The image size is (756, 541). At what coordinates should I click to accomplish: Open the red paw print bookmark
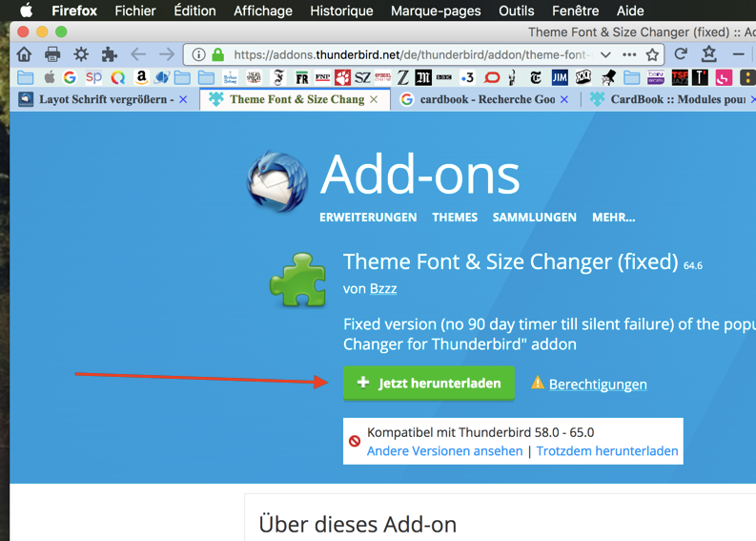point(342,77)
